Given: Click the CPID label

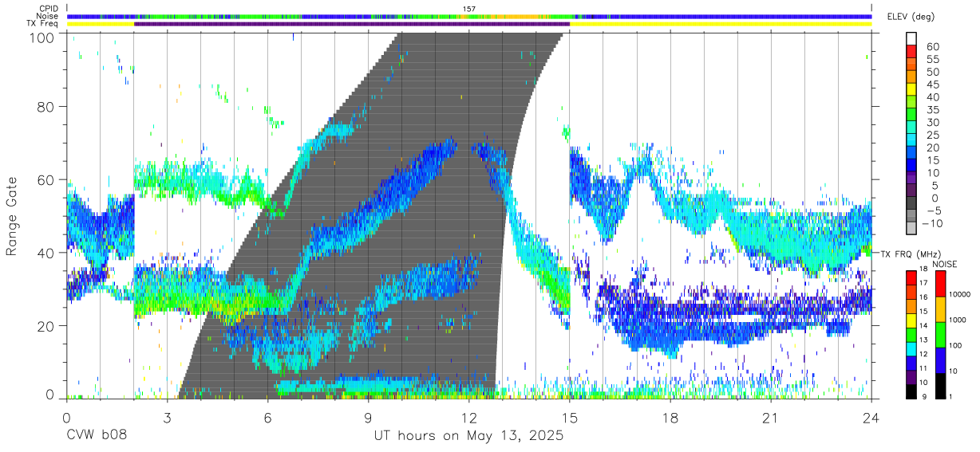Looking at the screenshot, I should pos(47,8).
